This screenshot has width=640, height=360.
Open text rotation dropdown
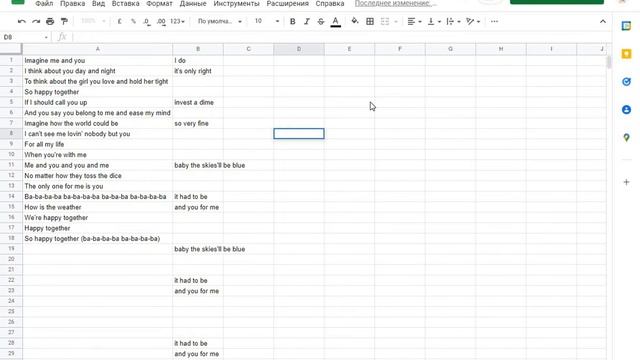(x=473, y=21)
